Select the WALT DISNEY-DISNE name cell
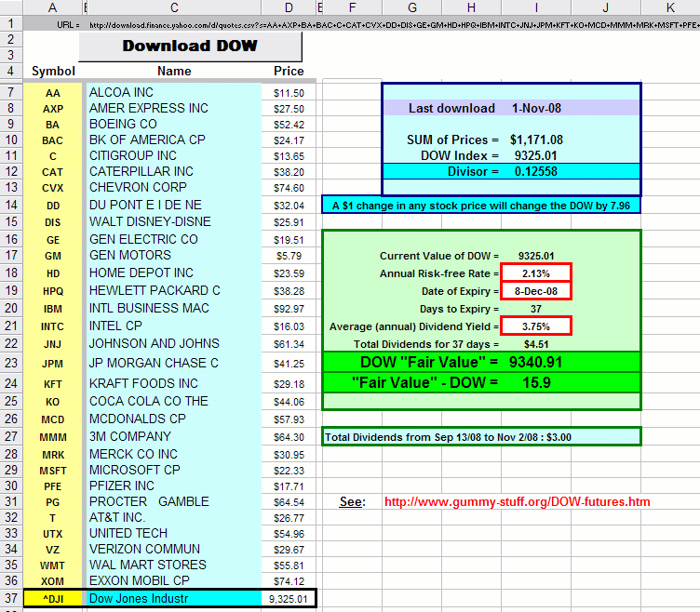Screen dimensions: 700x612 (x=174, y=221)
